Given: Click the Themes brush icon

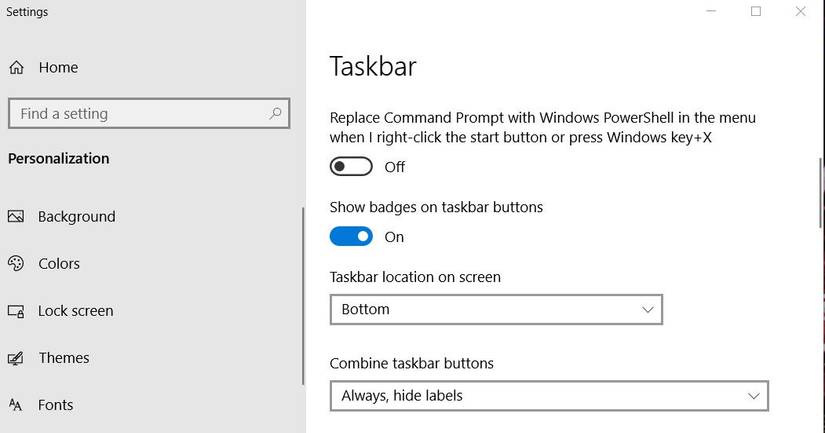Looking at the screenshot, I should point(16,358).
